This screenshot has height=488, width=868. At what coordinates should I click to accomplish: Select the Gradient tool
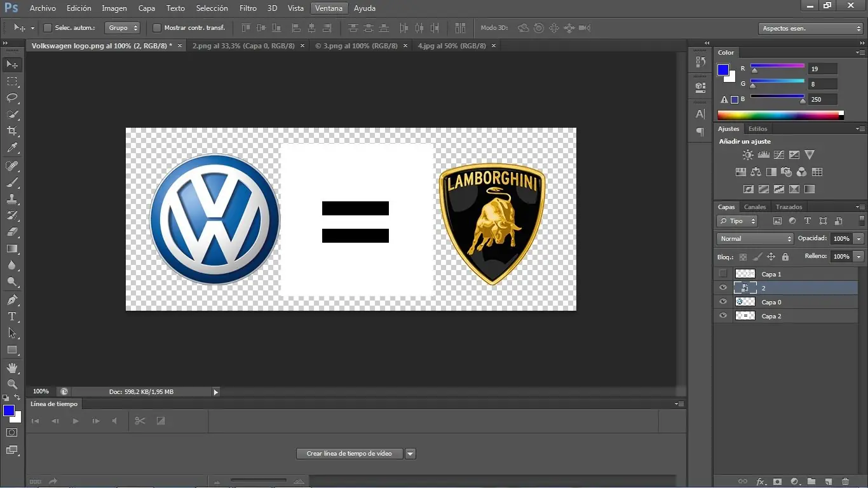[x=12, y=248]
